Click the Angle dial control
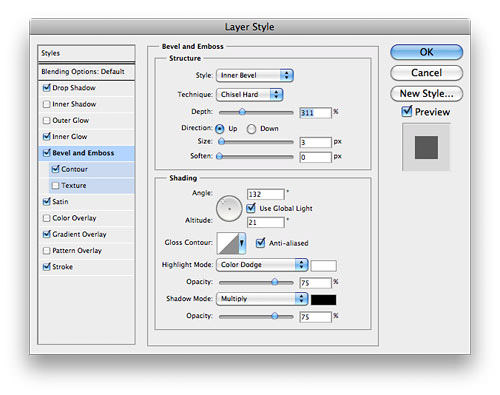This screenshot has width=500, height=395. (229, 209)
